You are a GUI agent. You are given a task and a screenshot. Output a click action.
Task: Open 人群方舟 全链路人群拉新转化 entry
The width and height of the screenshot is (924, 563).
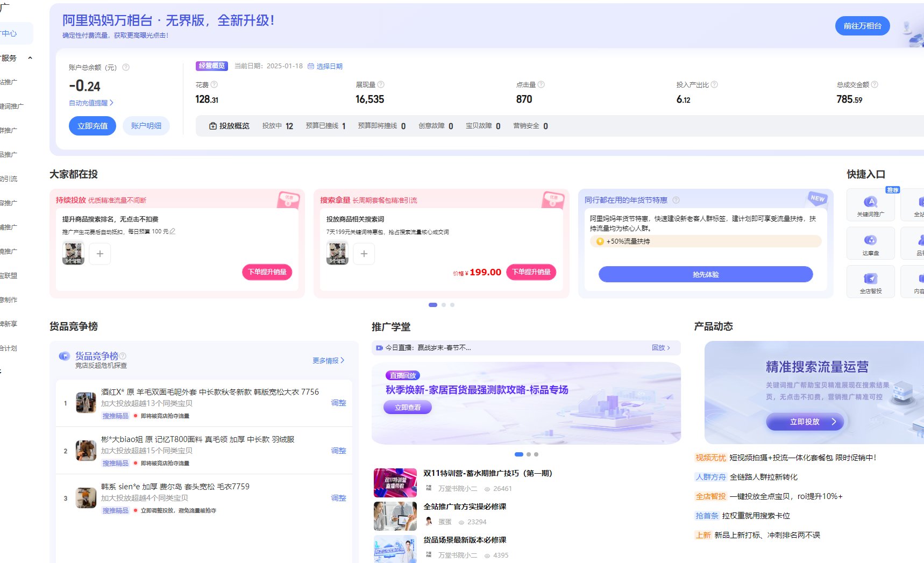[746, 477]
